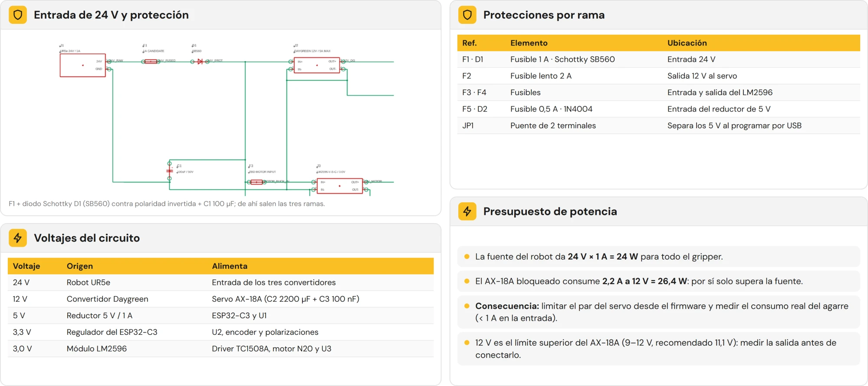
Task: Select the 'Robot UR5e' origin cell
Action: [x=89, y=283]
